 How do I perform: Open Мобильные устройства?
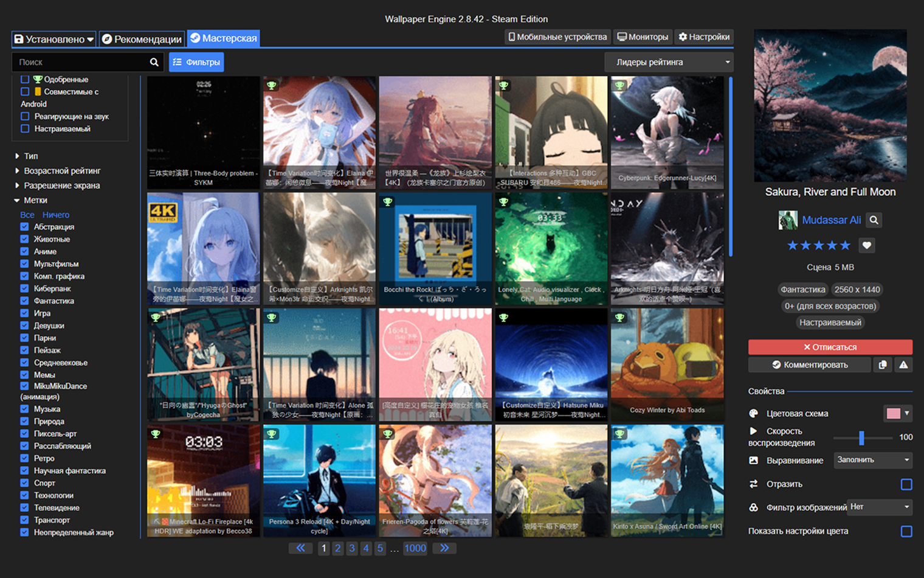pos(557,37)
